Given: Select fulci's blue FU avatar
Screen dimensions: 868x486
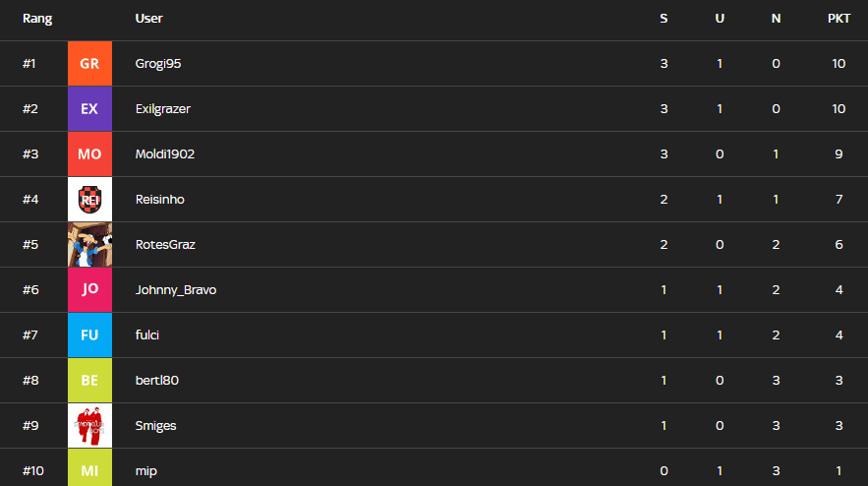Looking at the screenshot, I should (x=89, y=335).
